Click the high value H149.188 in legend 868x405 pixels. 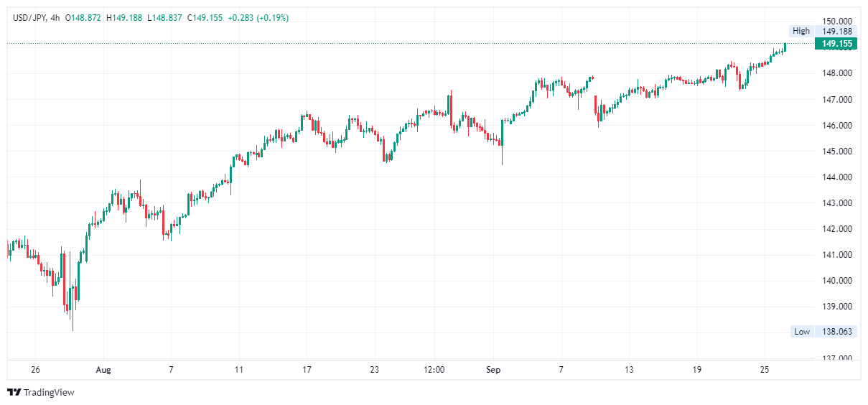point(124,18)
